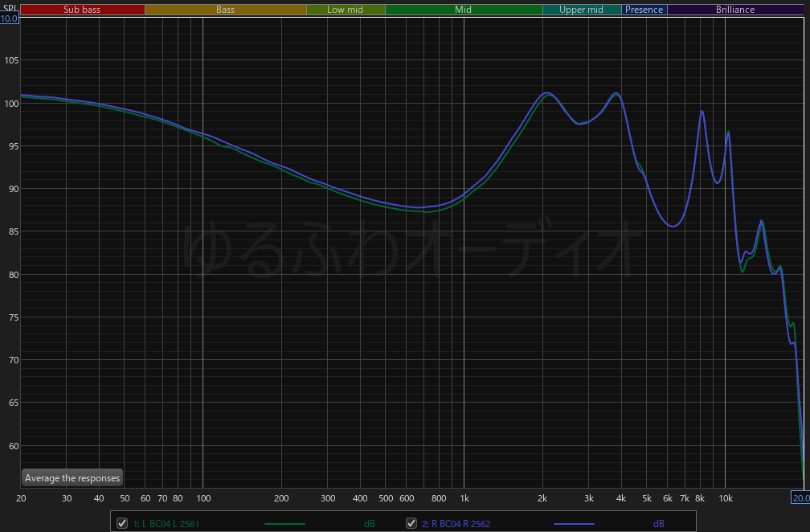Click the Brilliance band label
The width and height of the screenshot is (810, 532).
[735, 10]
